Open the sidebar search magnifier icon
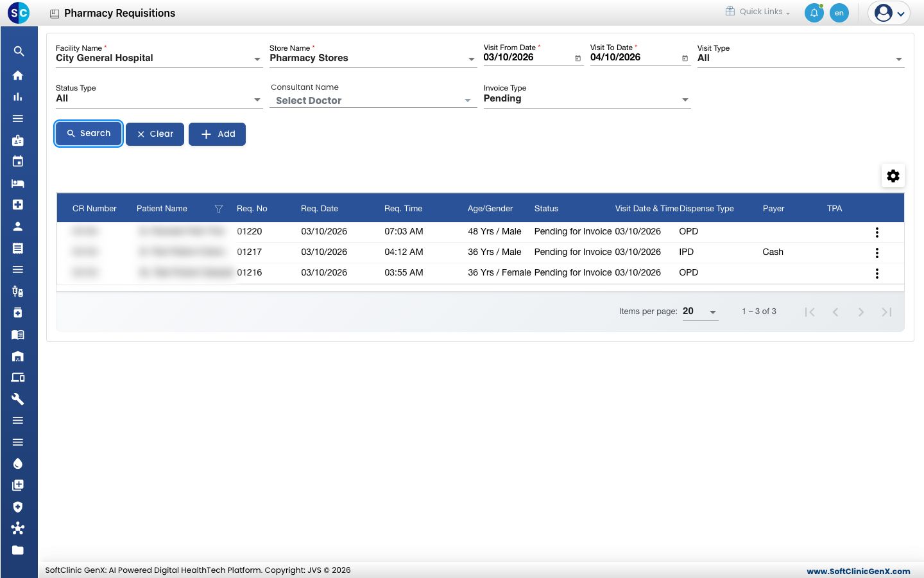Viewport: 924px width, 578px height. (x=19, y=51)
